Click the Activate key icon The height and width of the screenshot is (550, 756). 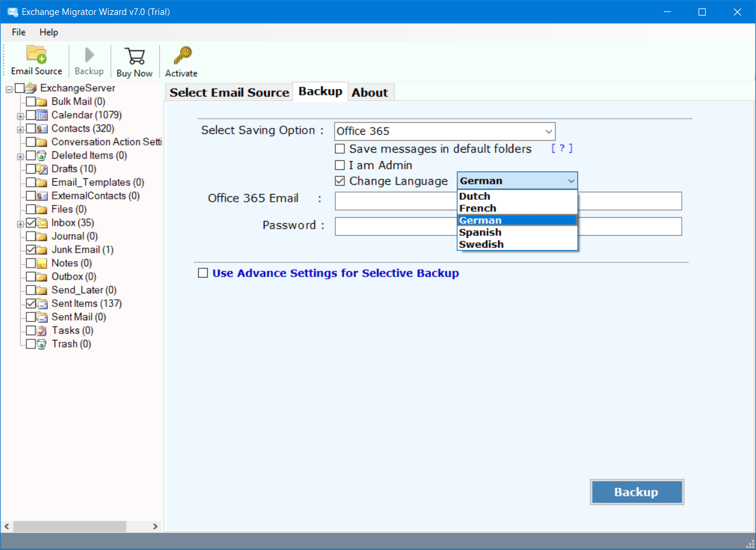coord(181,56)
